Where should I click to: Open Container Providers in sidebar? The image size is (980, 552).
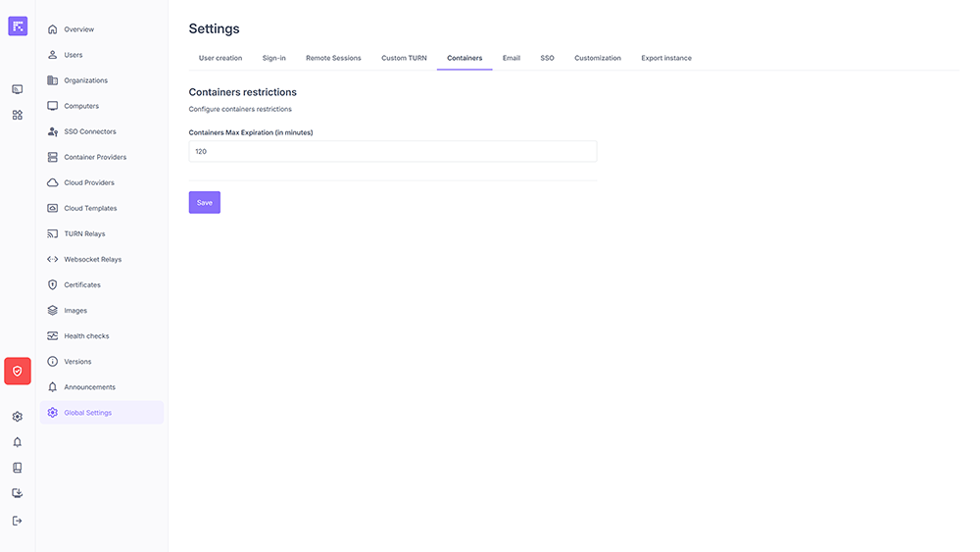click(x=95, y=157)
